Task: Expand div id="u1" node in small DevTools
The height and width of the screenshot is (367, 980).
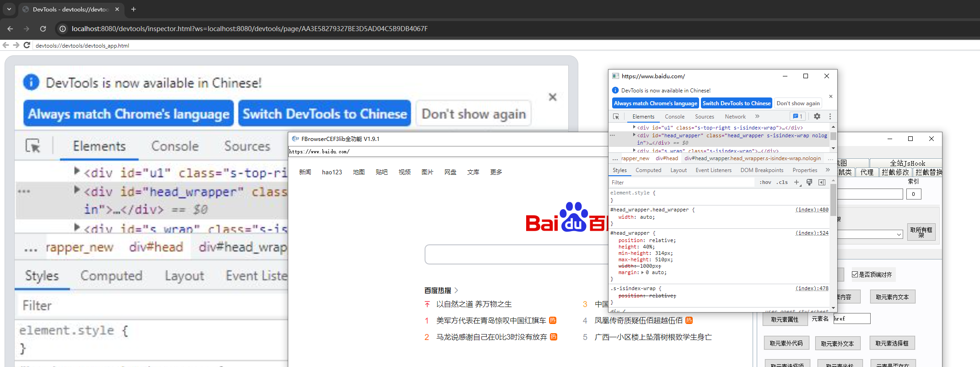Action: point(634,127)
